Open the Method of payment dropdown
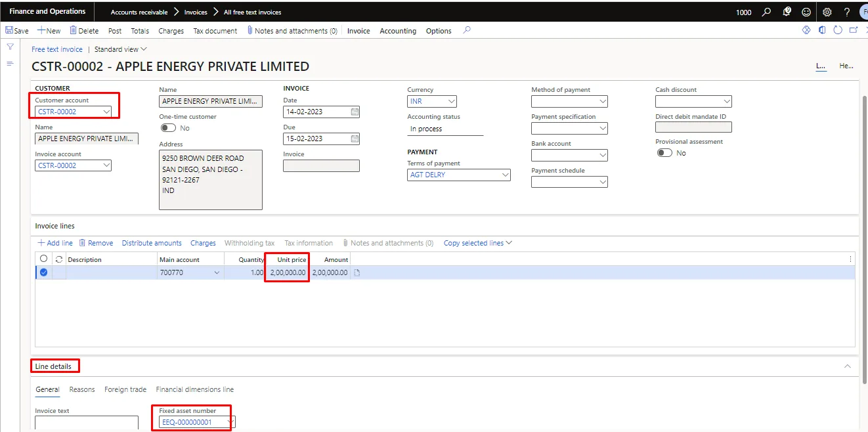The image size is (868, 432). (603, 102)
